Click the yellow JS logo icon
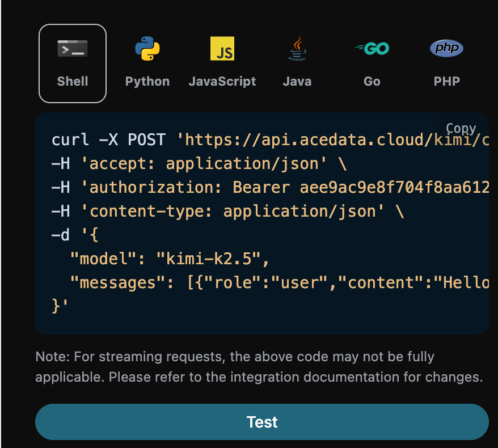Screen dimensions: 498x448 tap(222, 49)
